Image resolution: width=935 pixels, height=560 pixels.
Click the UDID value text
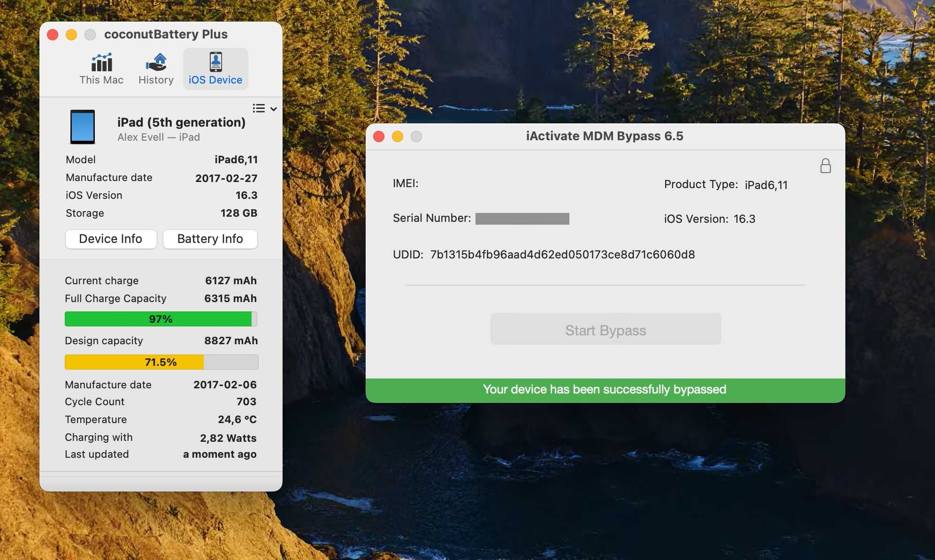point(562,255)
